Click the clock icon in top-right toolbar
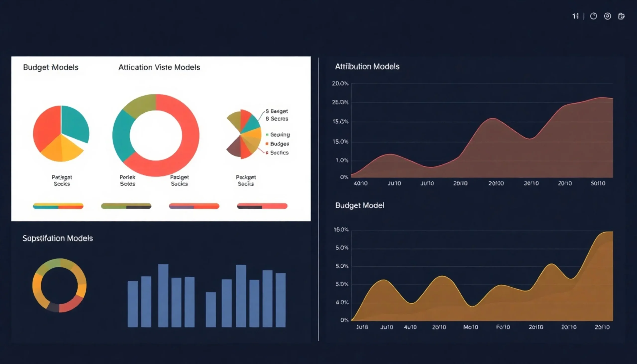 [593, 16]
